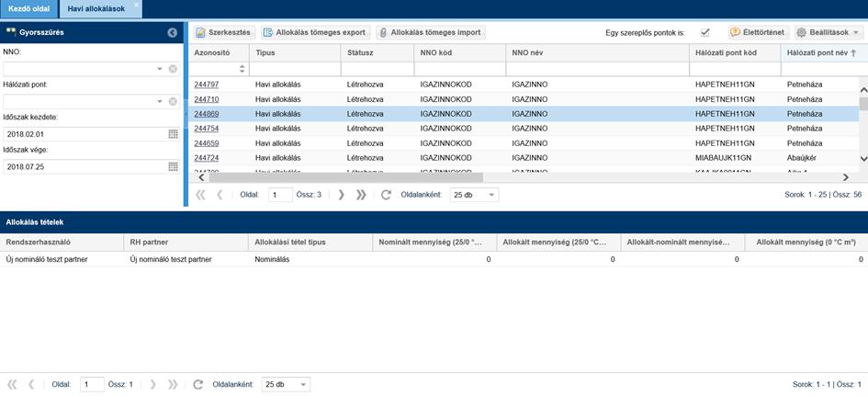This screenshot has height=396, width=868.
Task: Open allocation link 244659
Action: [207, 143]
